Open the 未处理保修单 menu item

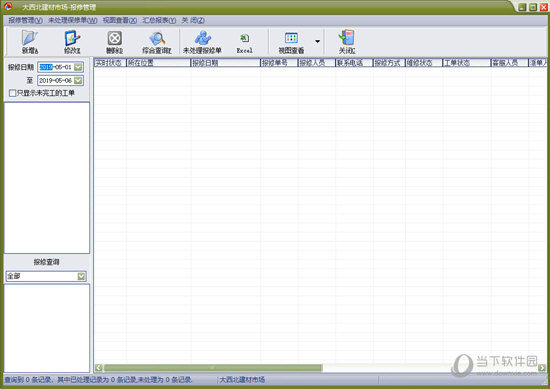point(72,20)
